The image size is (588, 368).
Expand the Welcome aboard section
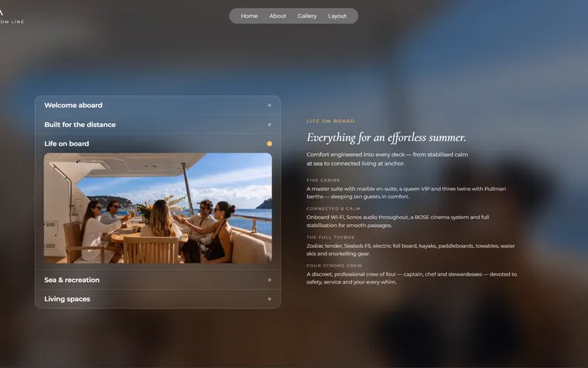coord(158,105)
